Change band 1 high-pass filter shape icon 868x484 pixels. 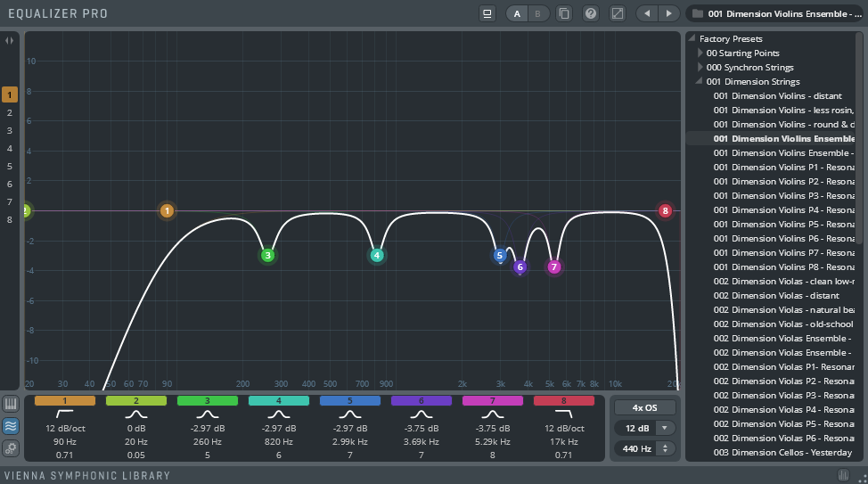click(x=65, y=414)
